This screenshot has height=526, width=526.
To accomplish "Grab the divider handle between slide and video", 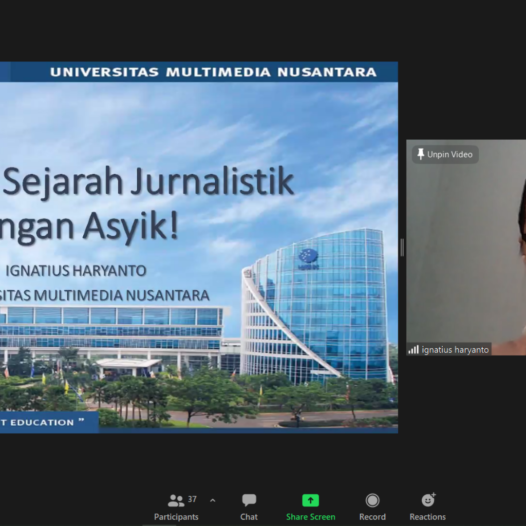I will tap(402, 248).
